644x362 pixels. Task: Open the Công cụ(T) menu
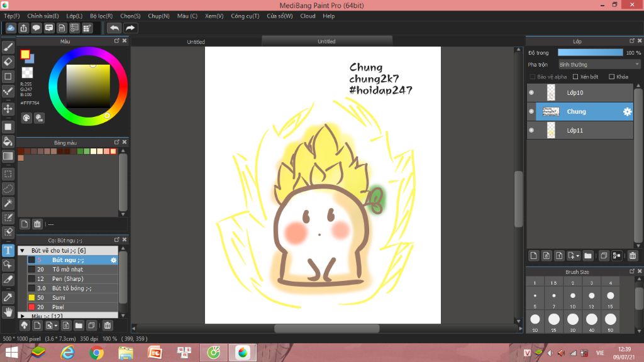click(245, 16)
